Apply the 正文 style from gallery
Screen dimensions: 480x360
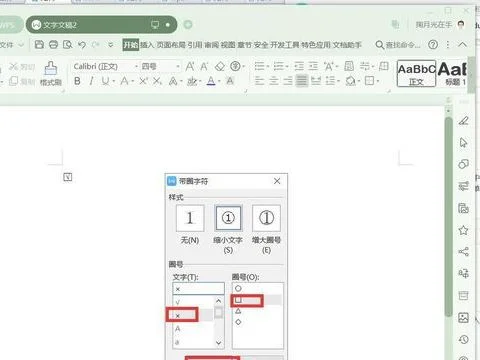[416, 73]
